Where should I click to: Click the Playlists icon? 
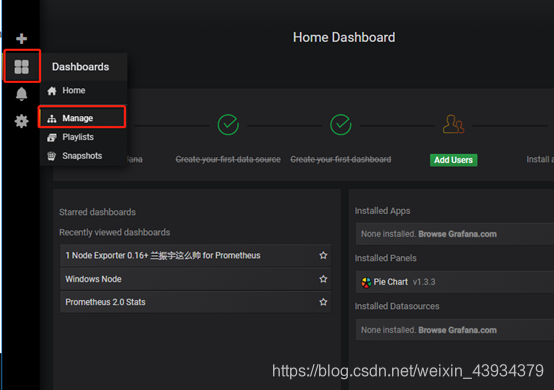(x=52, y=137)
